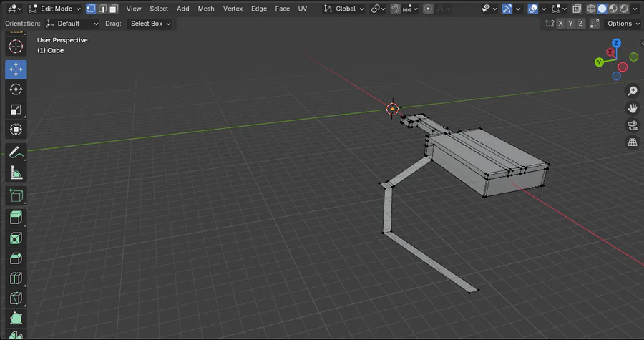
Task: Click the Zoom view magnifier icon
Action: point(633,91)
